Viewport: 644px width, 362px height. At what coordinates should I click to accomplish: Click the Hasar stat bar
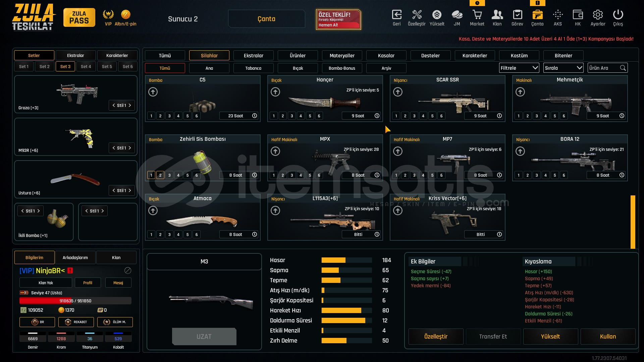346,260
